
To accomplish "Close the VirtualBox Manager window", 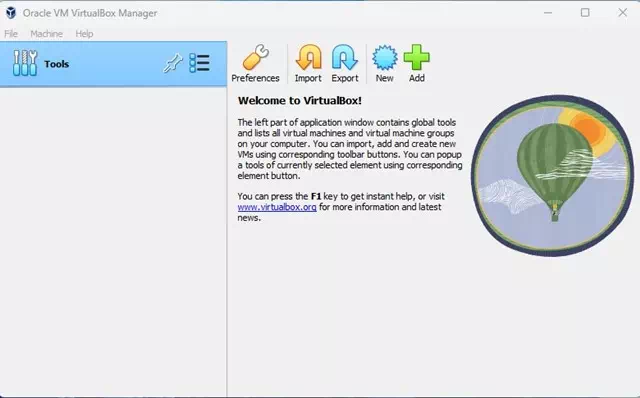I will [x=622, y=13].
